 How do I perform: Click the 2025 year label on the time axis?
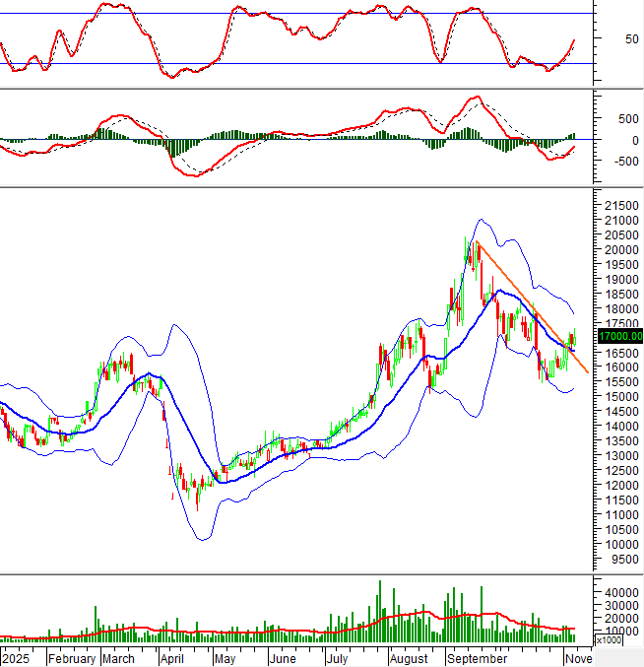click(17, 658)
